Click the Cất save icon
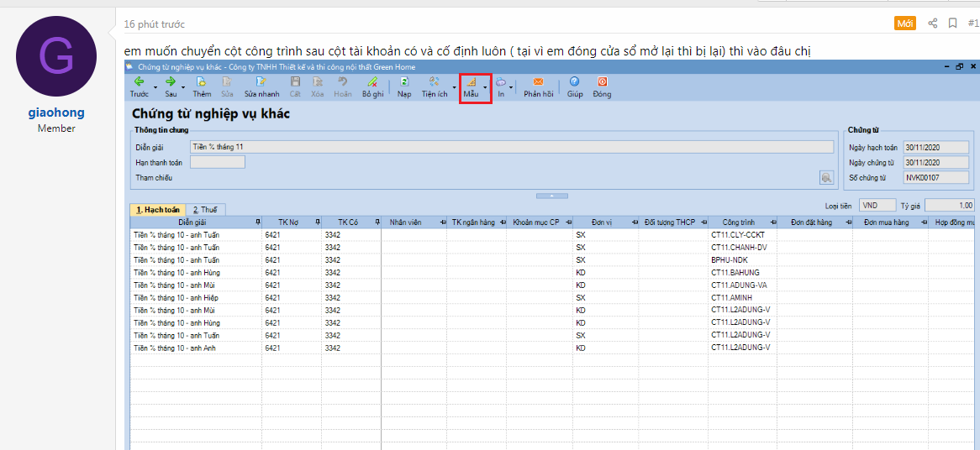980x450 pixels. point(296,81)
